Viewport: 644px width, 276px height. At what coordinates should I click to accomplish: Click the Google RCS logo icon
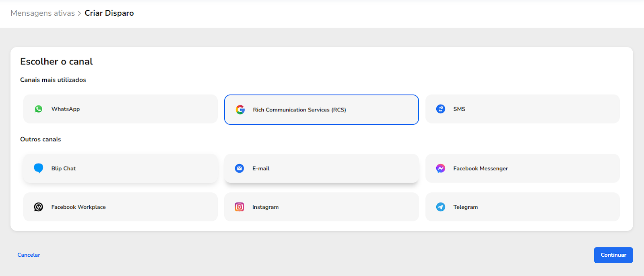[x=240, y=109]
